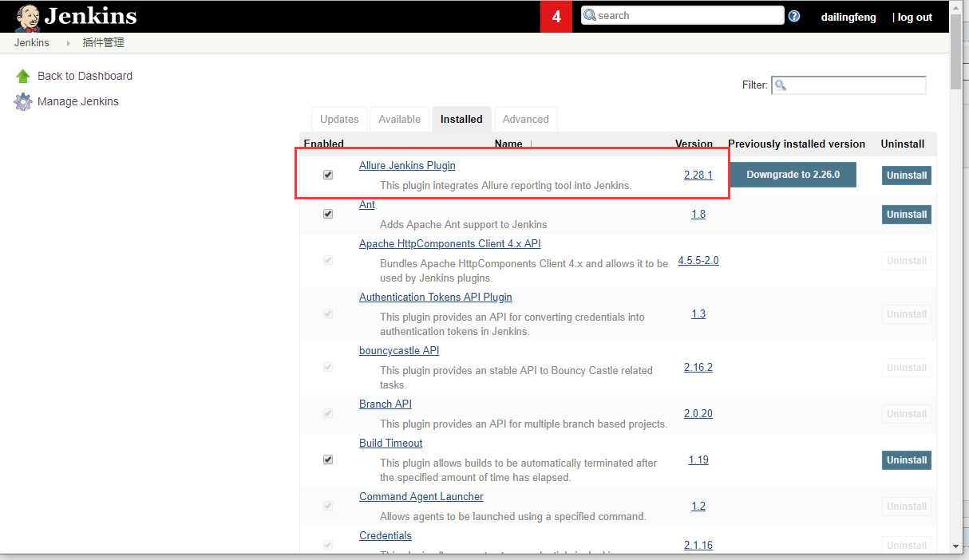Click Authentication Tokens version 1.3 link
The image size is (969, 560).
698,314
